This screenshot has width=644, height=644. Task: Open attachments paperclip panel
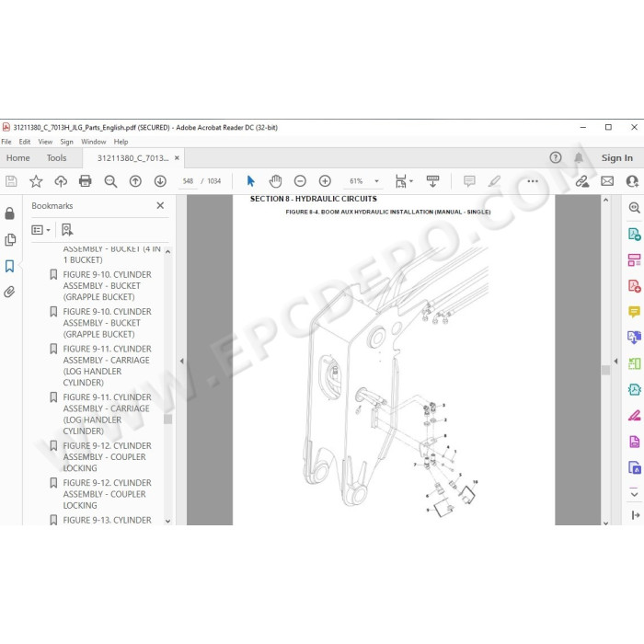coord(9,292)
